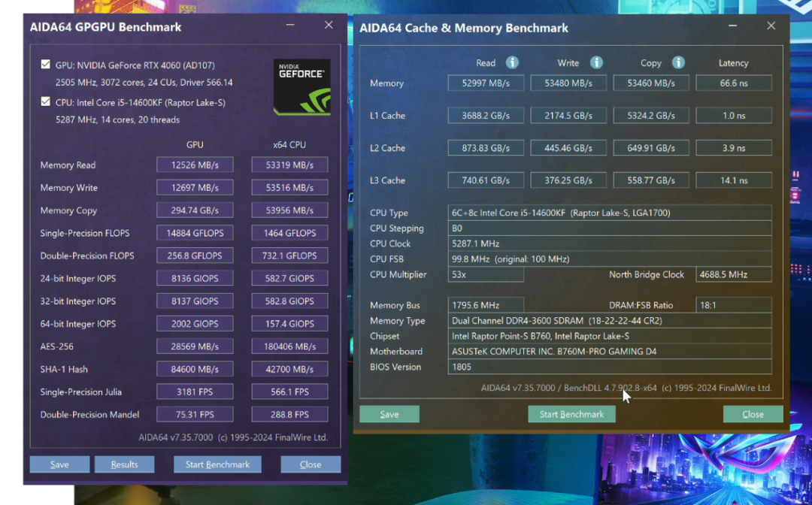Click the L1 Cache Copy 5324.2 GB/s value
Image resolution: width=812 pixels, height=505 pixels.
[x=651, y=116]
